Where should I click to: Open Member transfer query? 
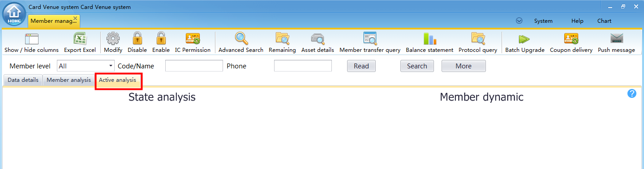click(x=370, y=43)
